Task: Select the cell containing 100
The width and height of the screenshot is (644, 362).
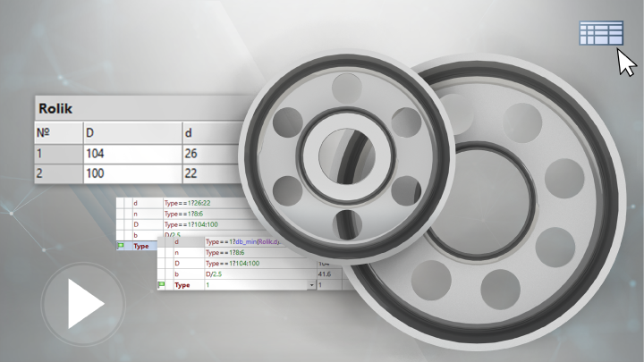Action: (x=130, y=173)
